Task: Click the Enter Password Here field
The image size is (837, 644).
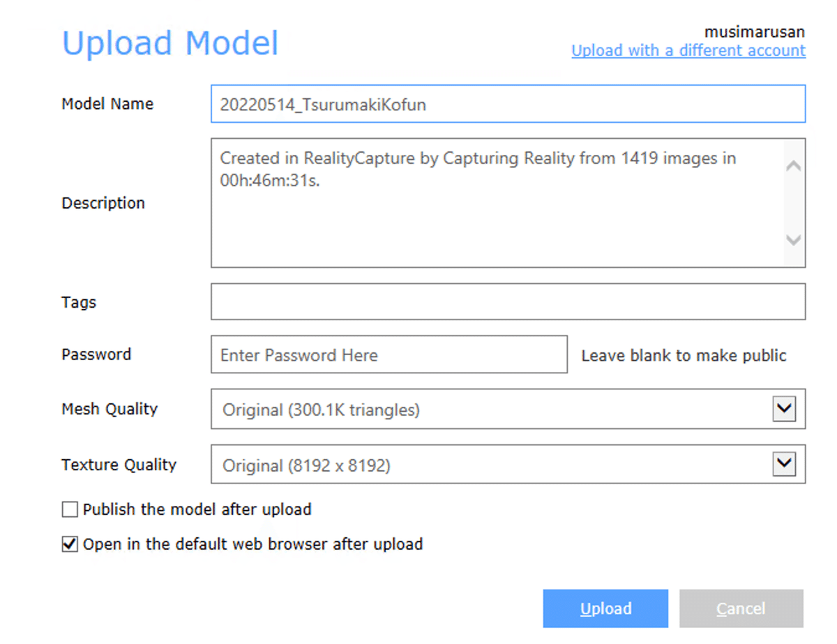Action: (389, 354)
